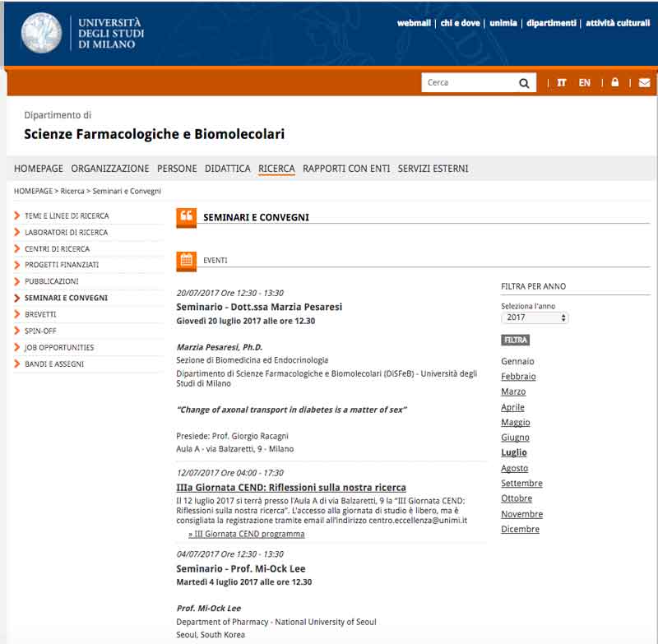Screen dimensions: 658x644
Task: Click the search magnifying glass icon
Action: point(524,83)
